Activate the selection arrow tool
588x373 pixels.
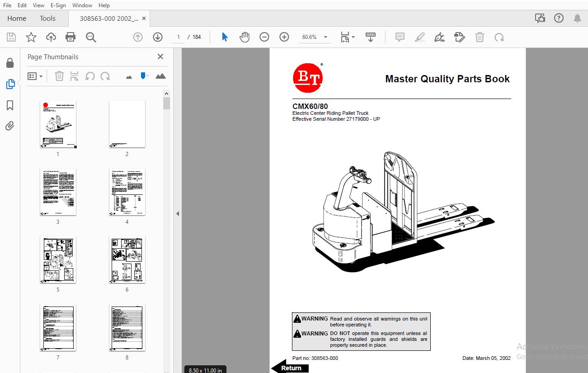pos(225,37)
